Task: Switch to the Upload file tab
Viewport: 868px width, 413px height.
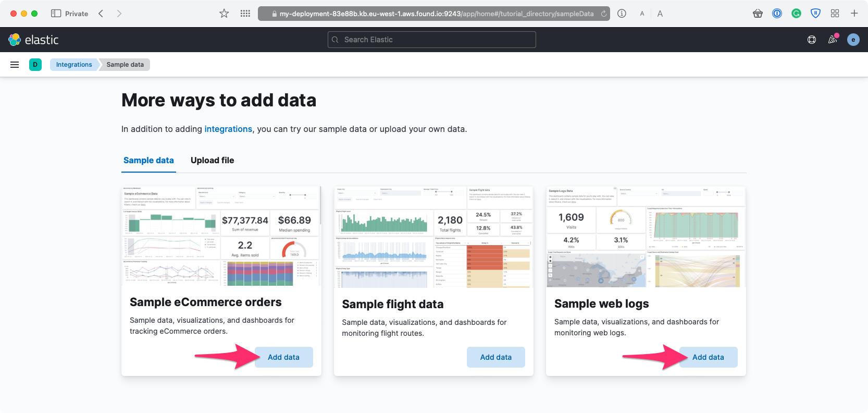Action: click(212, 161)
